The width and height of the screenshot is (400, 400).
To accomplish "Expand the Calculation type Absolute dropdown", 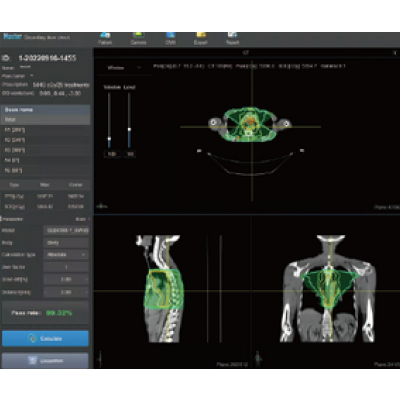I will click(x=66, y=255).
